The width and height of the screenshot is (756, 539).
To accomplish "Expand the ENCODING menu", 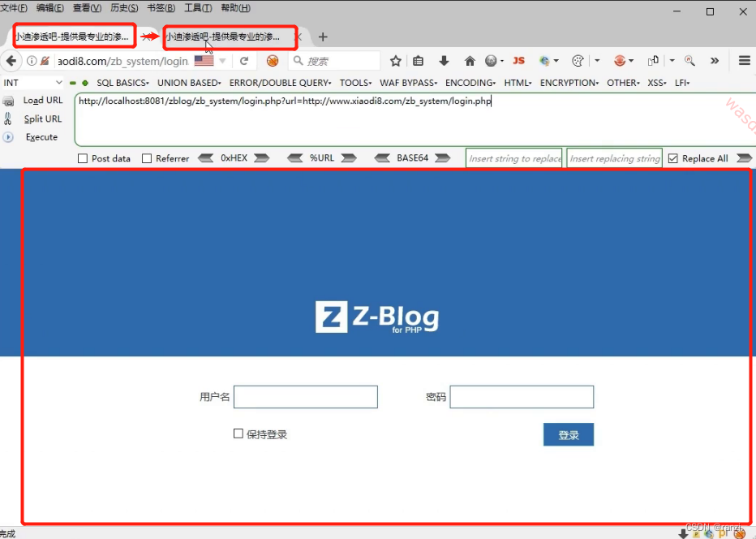I will (470, 83).
